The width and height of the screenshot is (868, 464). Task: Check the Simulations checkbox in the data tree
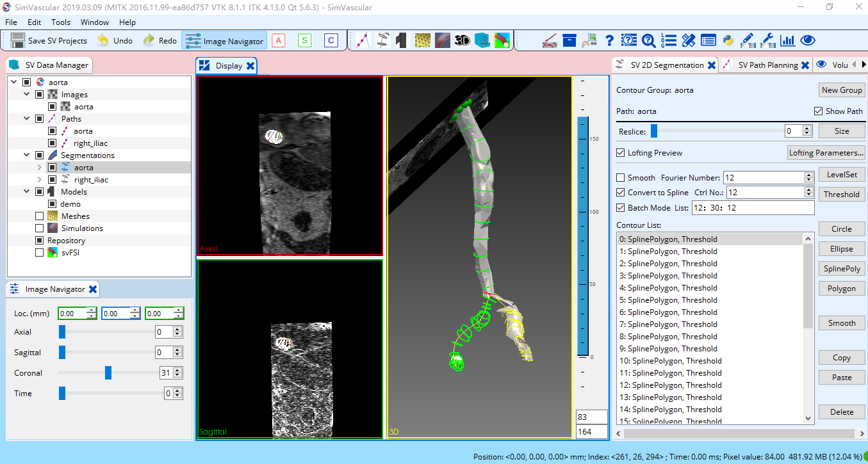(40, 228)
